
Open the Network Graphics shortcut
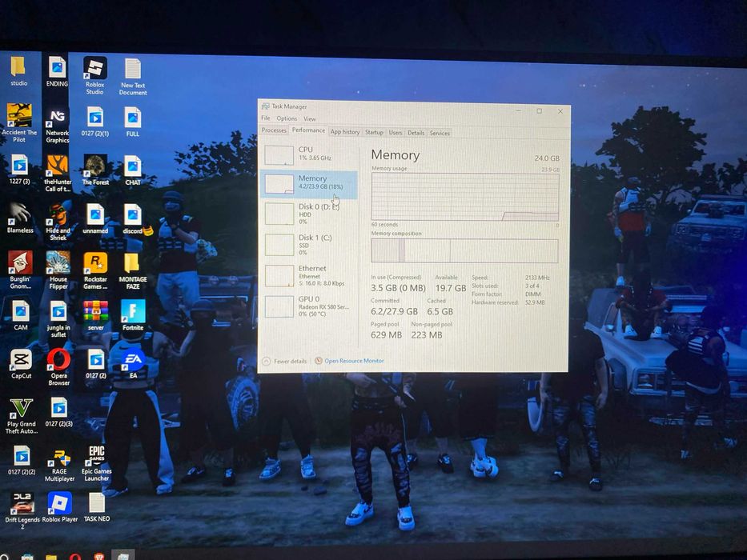coord(57,125)
